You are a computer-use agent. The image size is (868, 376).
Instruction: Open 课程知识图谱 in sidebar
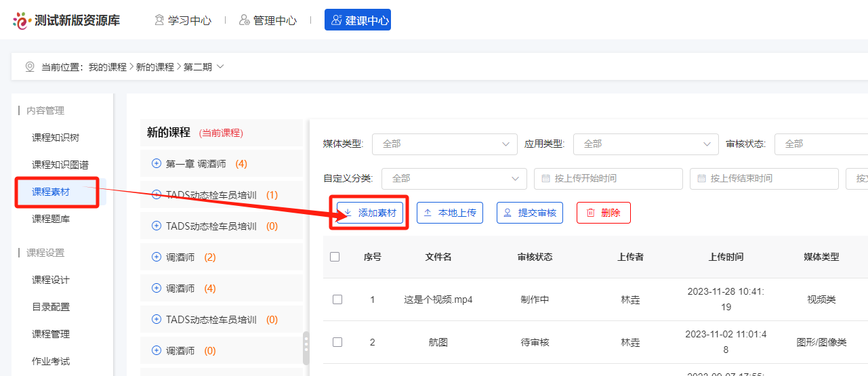point(60,165)
